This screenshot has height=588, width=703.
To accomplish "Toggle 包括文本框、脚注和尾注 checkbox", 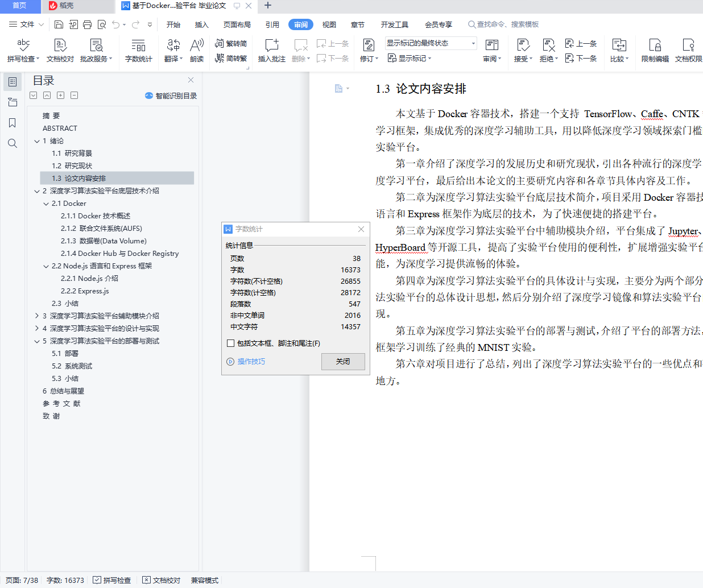I will [230, 343].
